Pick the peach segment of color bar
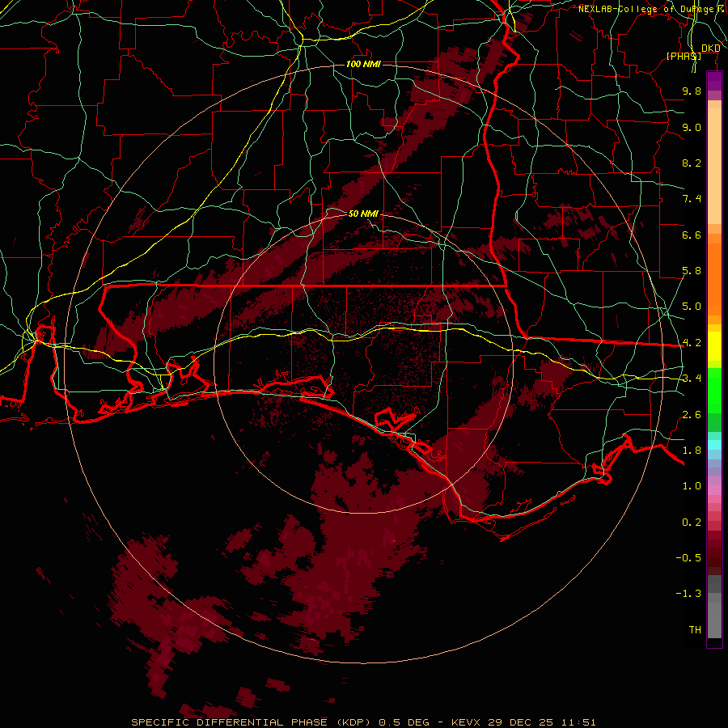Image resolution: width=728 pixels, height=728 pixels. tap(714, 166)
